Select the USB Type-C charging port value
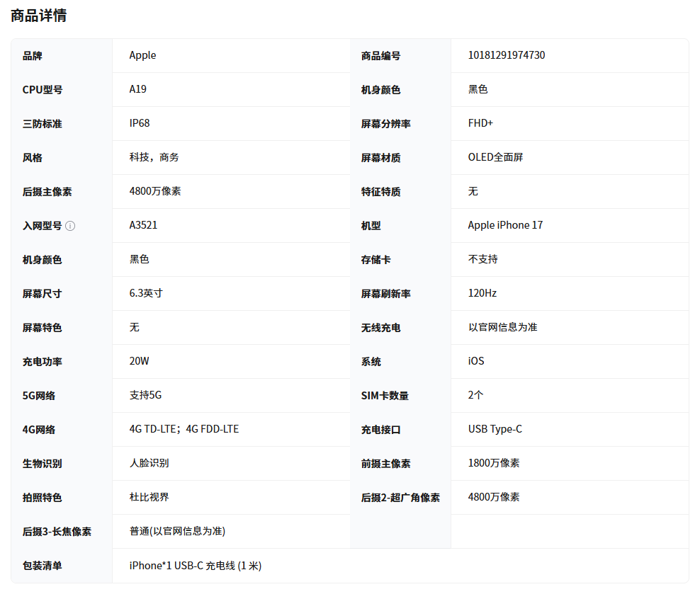Image resolution: width=700 pixels, height=599 pixels. 495,429
